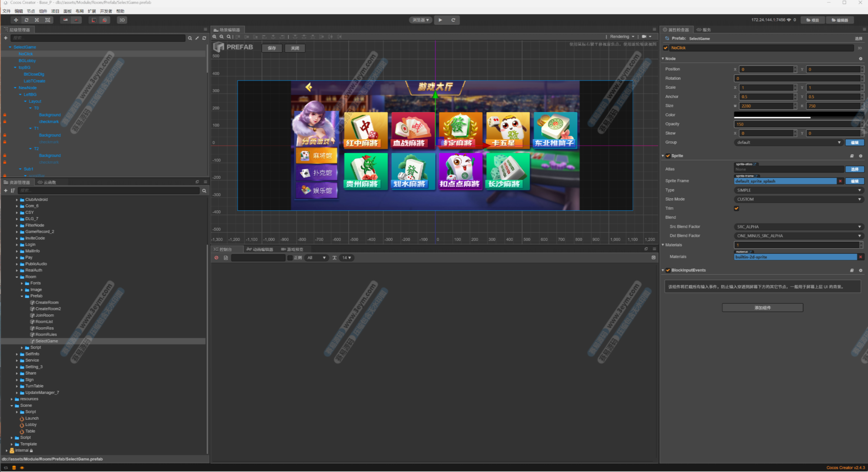Uncheck the NoClick node active checkbox
Viewport: 868px width, 472px height.
tap(666, 48)
